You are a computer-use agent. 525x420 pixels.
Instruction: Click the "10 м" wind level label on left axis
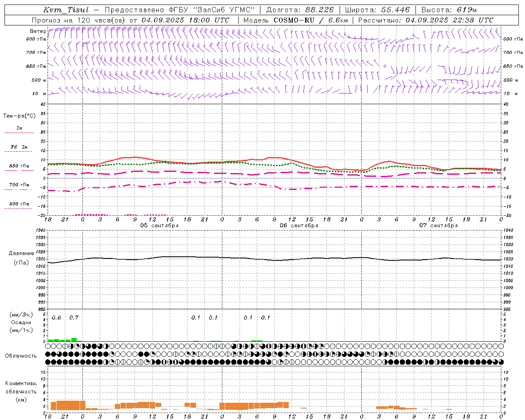(x=40, y=94)
